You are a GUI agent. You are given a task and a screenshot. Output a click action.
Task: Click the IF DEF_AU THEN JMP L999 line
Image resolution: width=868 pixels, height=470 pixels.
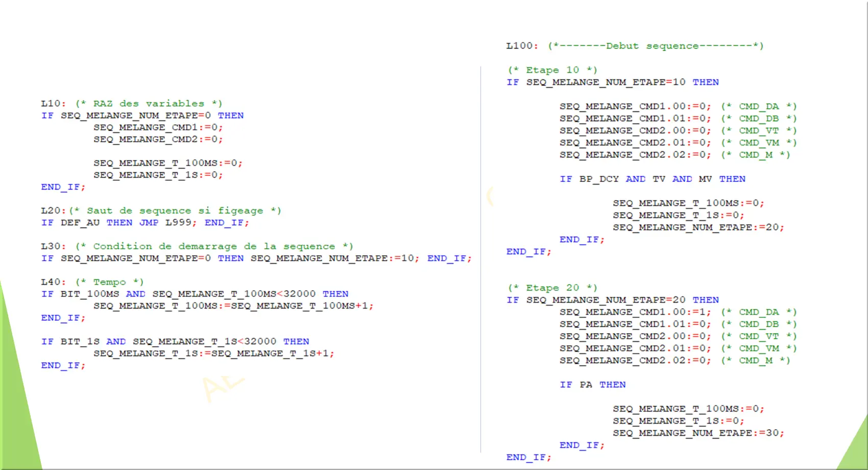click(x=145, y=223)
